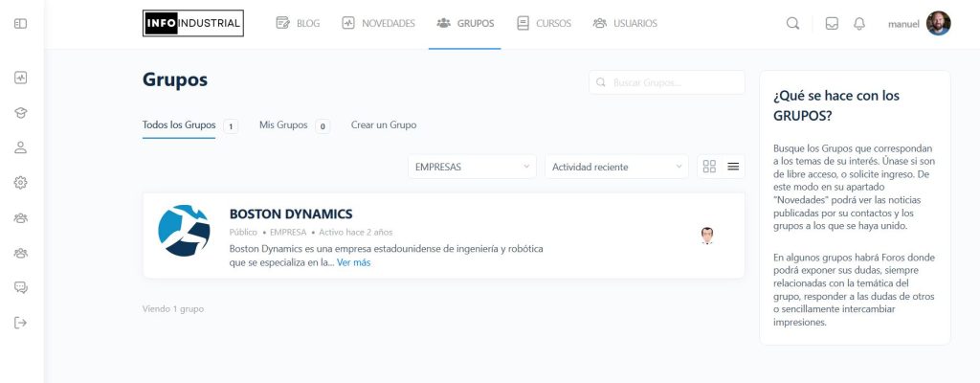
Task: Click the Ver más link
Action: tap(354, 263)
